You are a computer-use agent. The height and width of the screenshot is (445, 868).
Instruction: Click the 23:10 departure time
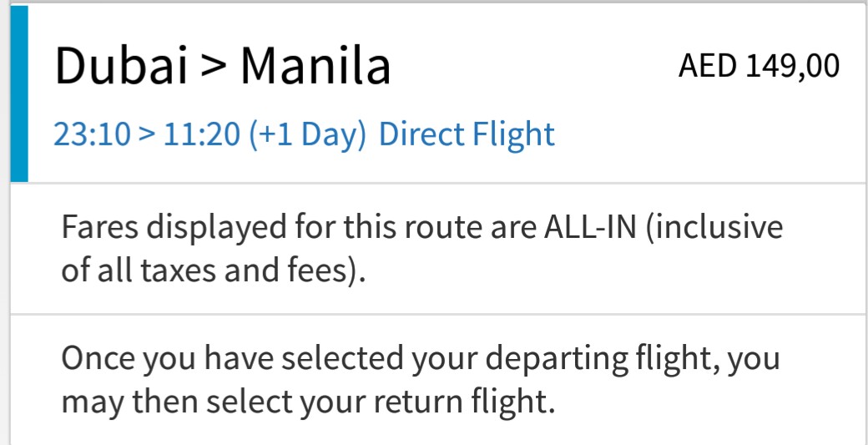click(92, 134)
